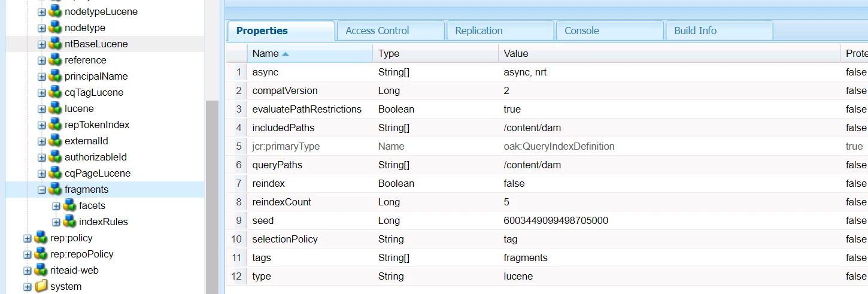Image resolution: width=868 pixels, height=294 pixels.
Task: Click the node icon beside nodetype
Action: pos(55,28)
